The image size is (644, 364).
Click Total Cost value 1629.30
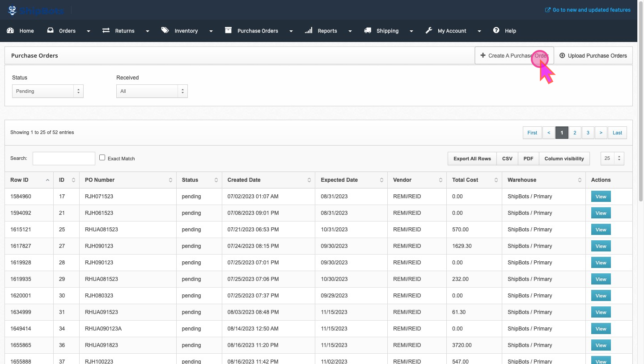click(462, 246)
